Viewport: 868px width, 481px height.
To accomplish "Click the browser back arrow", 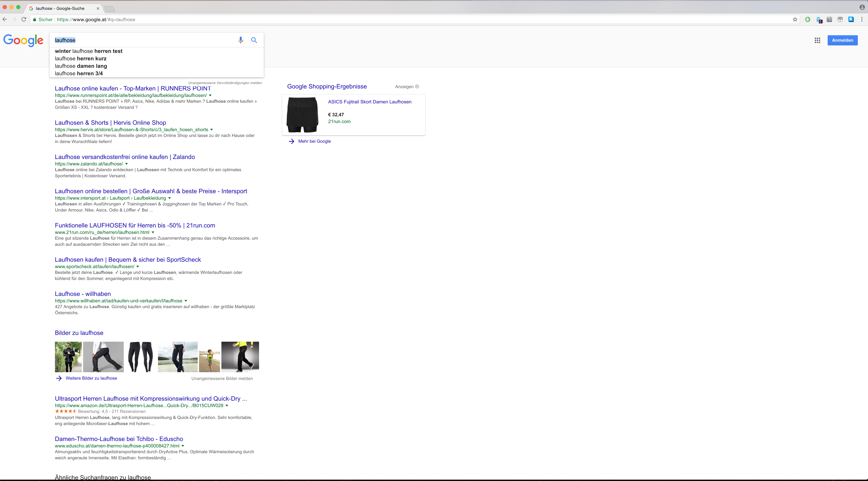I will tap(5, 19).
